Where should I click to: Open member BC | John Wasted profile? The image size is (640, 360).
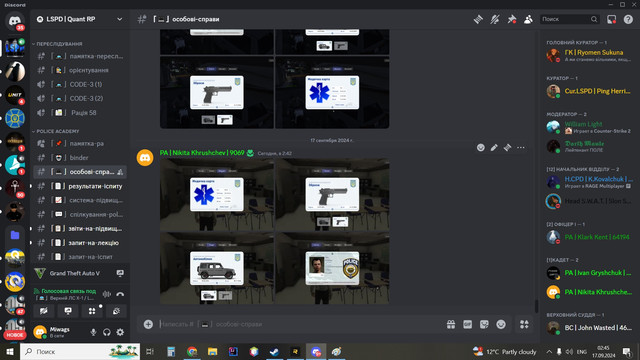pyautogui.click(x=589, y=328)
